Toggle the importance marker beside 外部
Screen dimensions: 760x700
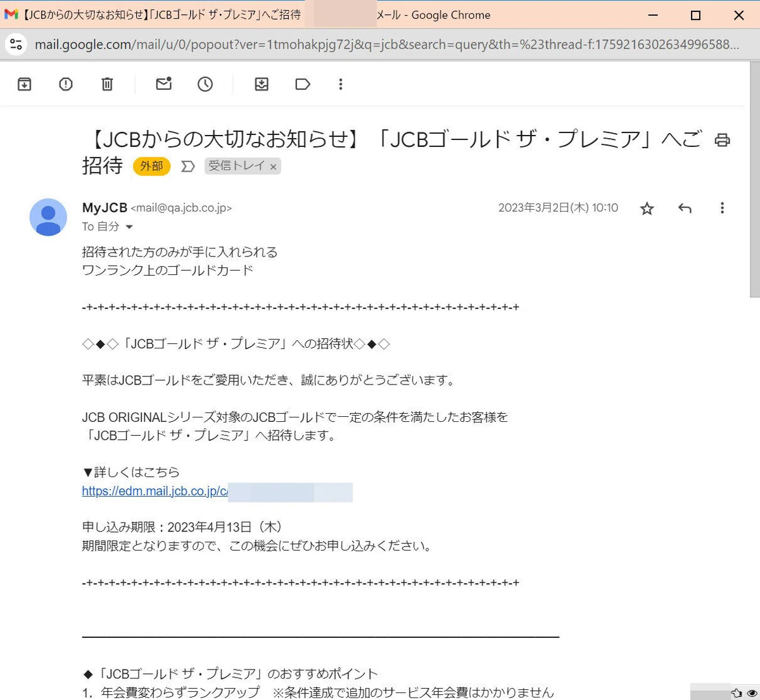coord(188,166)
